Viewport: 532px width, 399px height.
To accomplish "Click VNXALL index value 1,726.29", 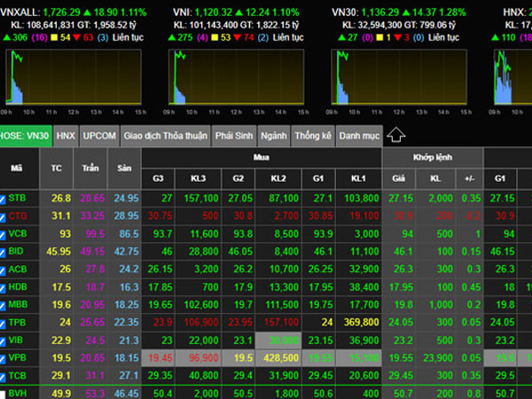I will click(62, 12).
